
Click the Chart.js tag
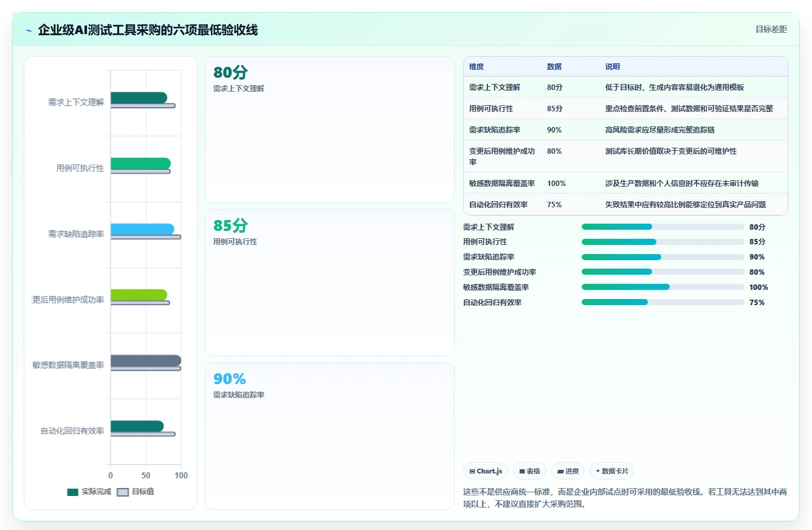tap(486, 471)
